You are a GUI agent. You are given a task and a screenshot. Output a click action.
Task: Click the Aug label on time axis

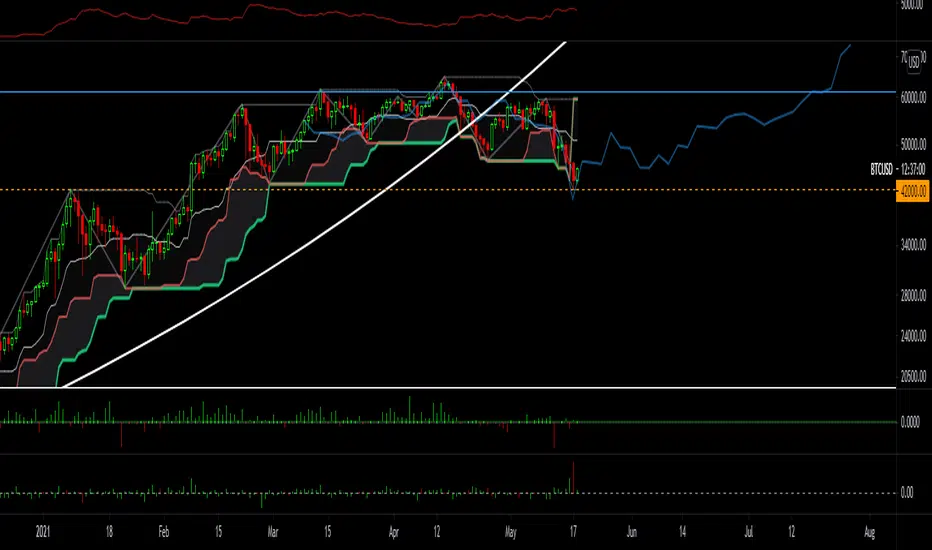click(x=870, y=532)
